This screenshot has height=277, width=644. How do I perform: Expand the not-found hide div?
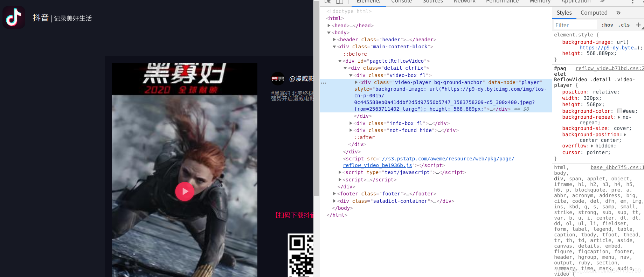[351, 130]
